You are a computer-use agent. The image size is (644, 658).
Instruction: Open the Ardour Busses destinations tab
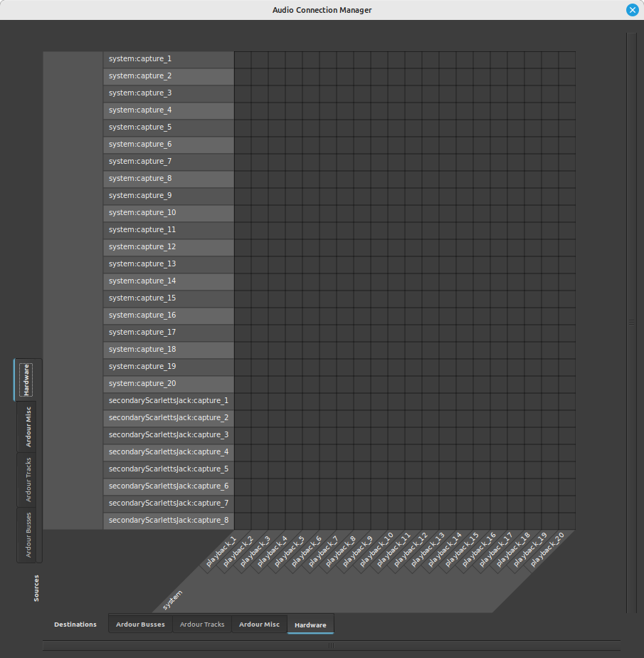139,624
